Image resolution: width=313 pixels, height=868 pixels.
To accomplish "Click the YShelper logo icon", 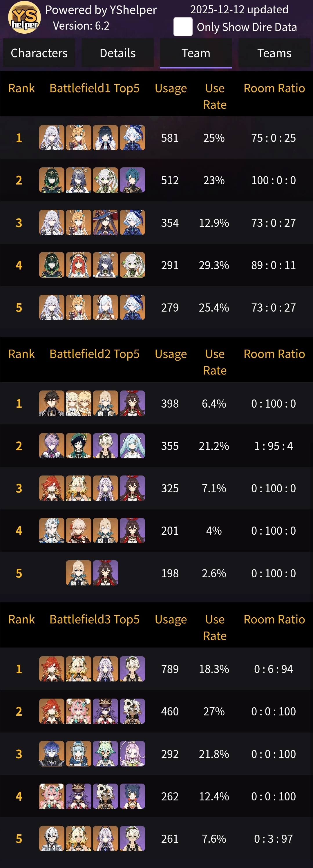I will click(x=24, y=17).
